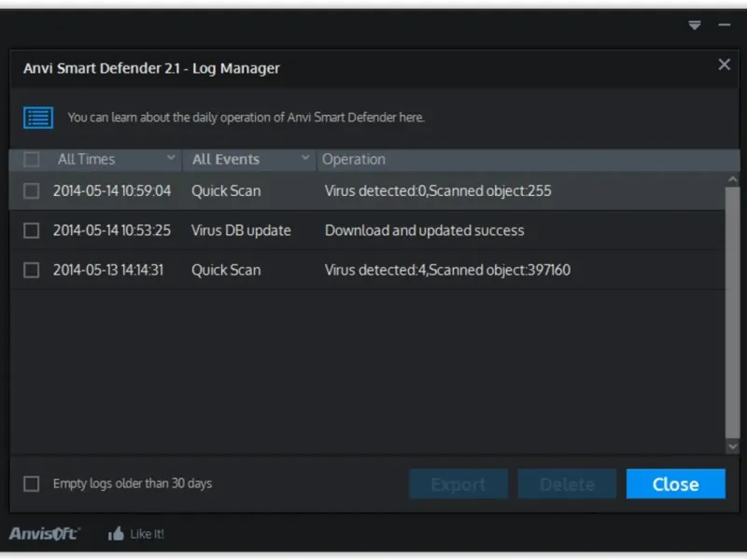
Task: Click 'Virus detected:0,Scanned object:255' text
Action: click(x=438, y=191)
